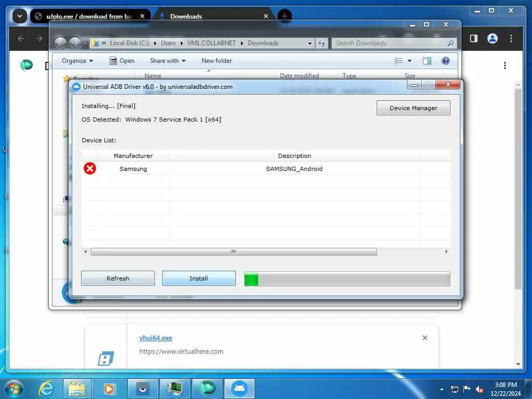This screenshot has height=399, width=532.
Task: Select the SAMSUNG_Android description cell
Action: coord(294,169)
